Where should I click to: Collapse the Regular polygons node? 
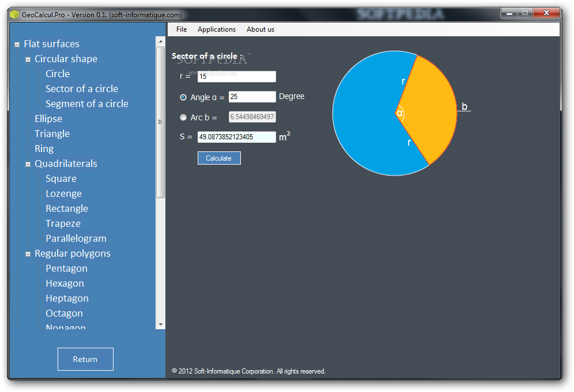click(x=28, y=254)
